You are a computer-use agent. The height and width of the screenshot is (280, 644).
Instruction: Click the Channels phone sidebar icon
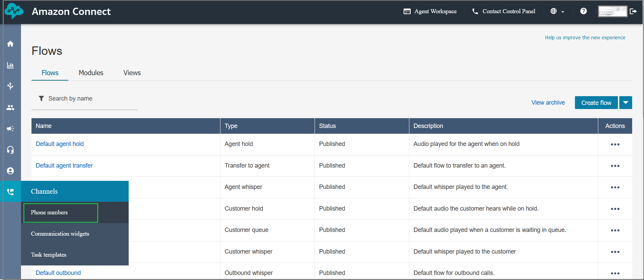tap(10, 192)
